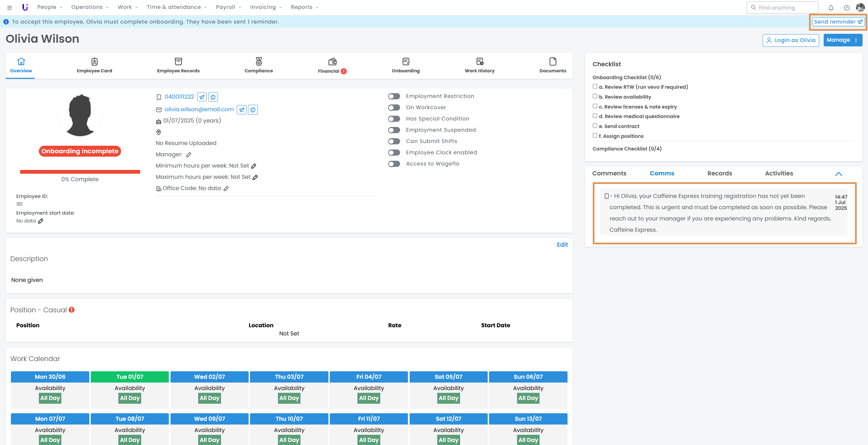Edit Employment start date pencil icon

[41, 221]
